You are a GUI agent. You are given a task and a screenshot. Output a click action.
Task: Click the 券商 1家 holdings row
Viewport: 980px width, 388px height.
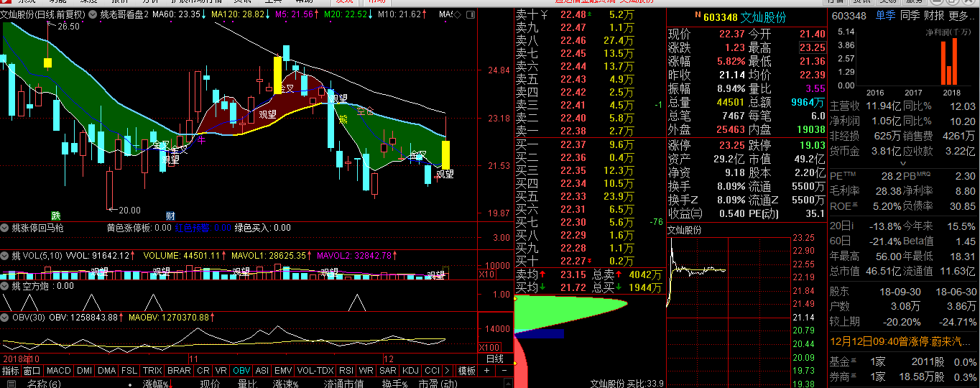click(903, 377)
